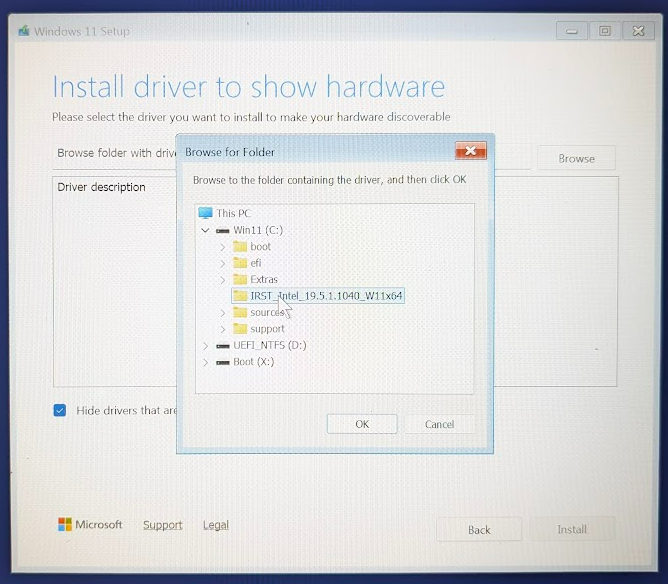
Task: Select the IRST_Intel_19.5.1.1040_W11x64 folder name
Action: [x=326, y=296]
